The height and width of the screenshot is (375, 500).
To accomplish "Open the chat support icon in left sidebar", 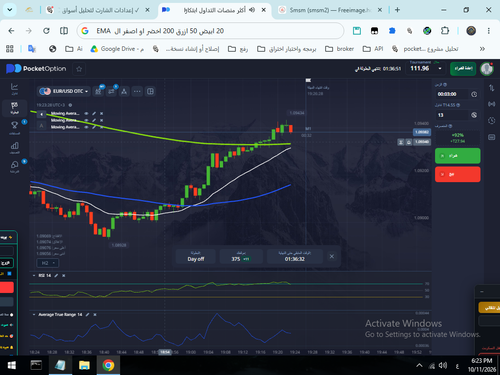I will click(14, 166).
